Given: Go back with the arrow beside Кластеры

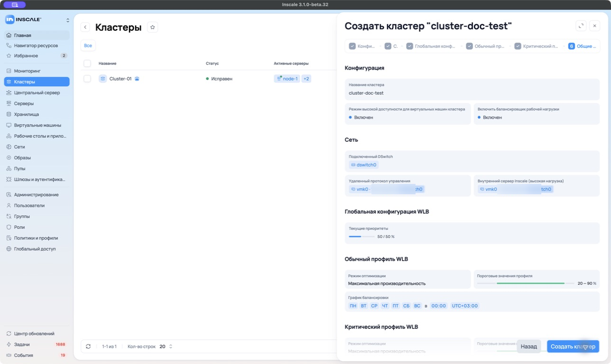Looking at the screenshot, I should pyautogui.click(x=85, y=27).
